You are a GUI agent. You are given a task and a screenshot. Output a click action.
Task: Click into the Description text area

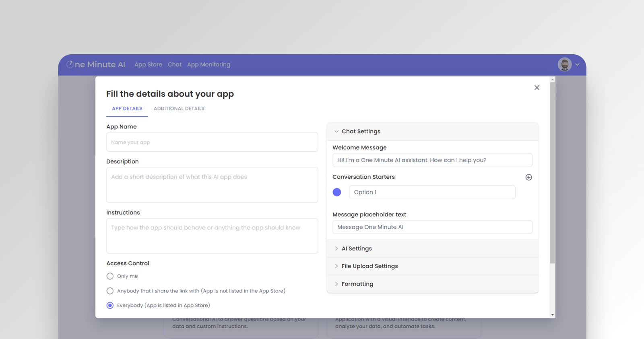coord(212,185)
